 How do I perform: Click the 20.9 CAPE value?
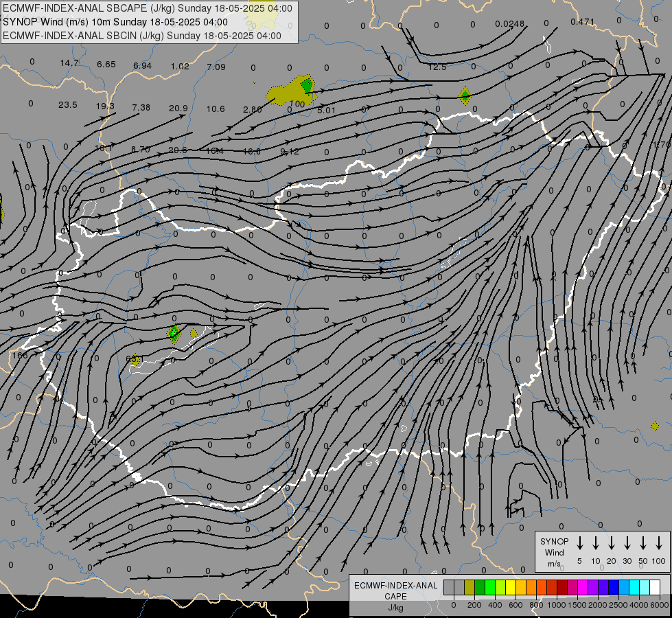coord(178,108)
